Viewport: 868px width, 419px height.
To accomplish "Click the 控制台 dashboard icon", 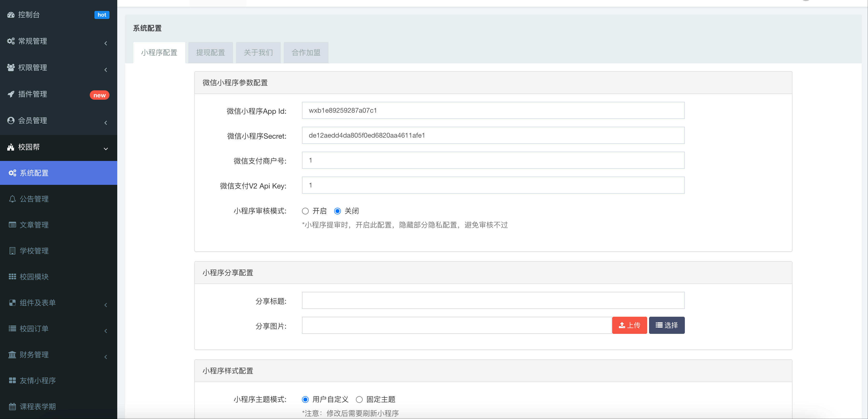I will coord(11,15).
